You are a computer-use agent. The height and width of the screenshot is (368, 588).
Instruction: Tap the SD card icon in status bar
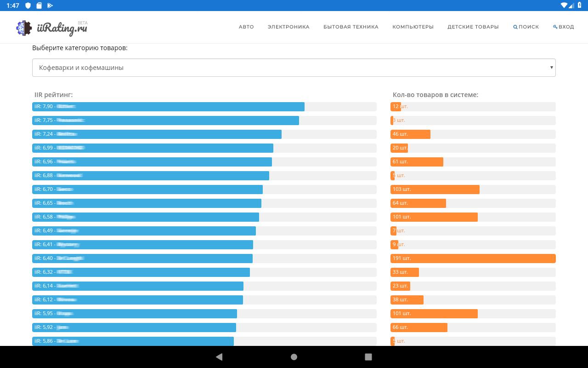[x=39, y=6]
